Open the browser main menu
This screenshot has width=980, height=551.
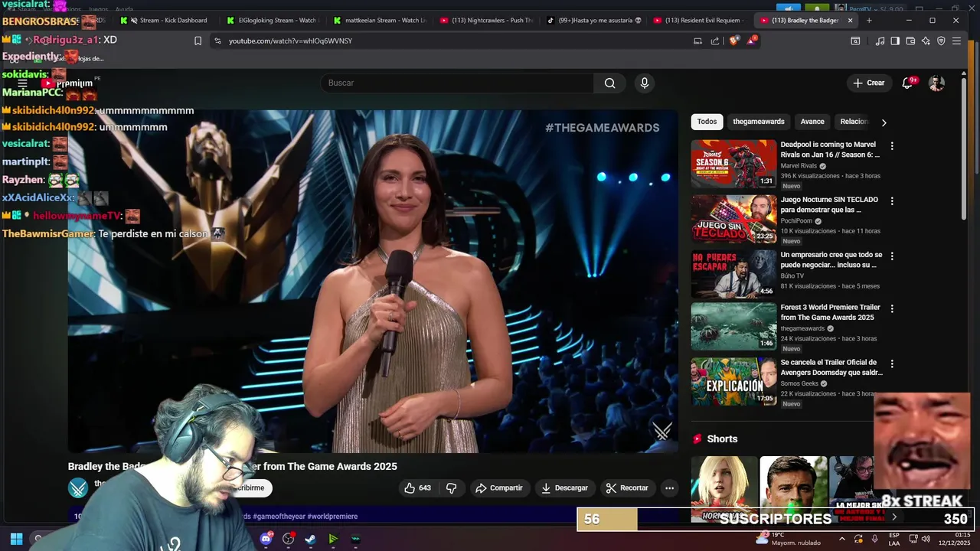[x=956, y=41]
